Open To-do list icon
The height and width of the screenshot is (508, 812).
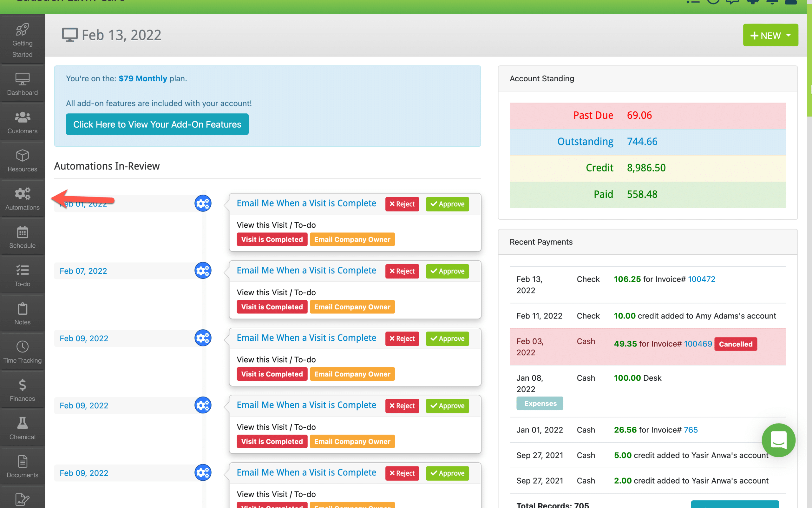(23, 270)
